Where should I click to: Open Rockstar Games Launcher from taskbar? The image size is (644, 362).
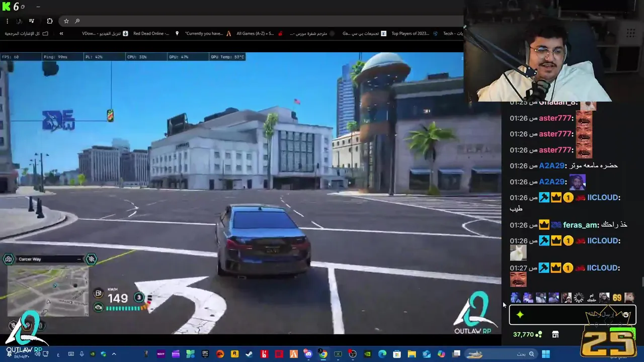coord(234,354)
